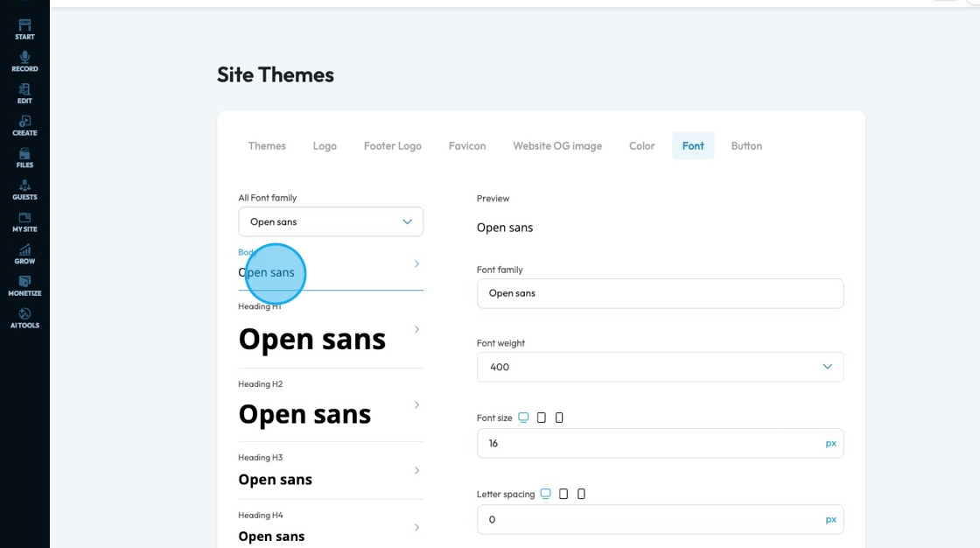Screen dimensions: 980x548
Task: Click the px unit in Letter spacing
Action: tap(830, 520)
